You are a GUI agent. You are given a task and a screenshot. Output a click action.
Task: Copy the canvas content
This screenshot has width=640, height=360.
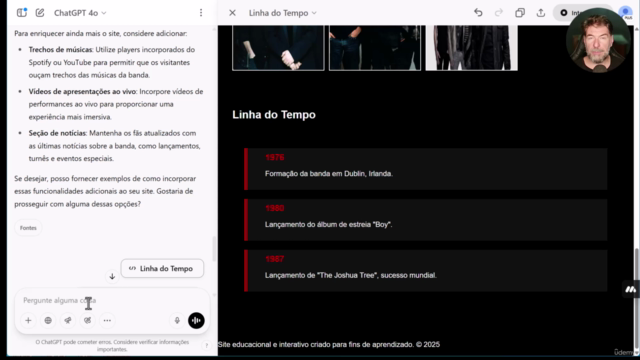[x=520, y=13]
